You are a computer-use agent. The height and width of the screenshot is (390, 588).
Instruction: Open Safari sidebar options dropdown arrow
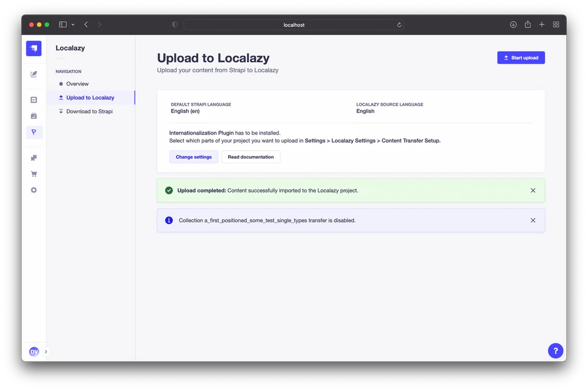tap(73, 25)
